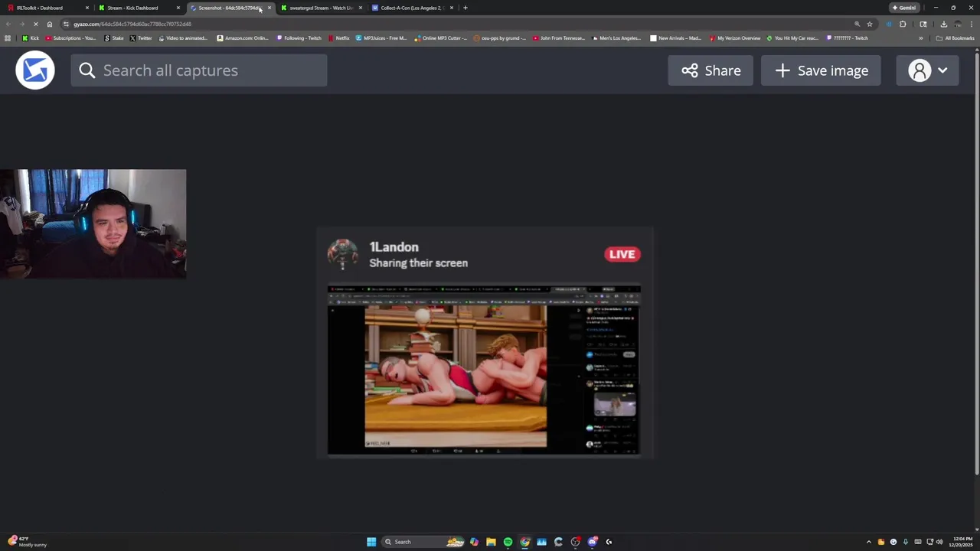Image resolution: width=980 pixels, height=551 pixels.
Task: Open the Twitter bookmark
Action: pos(141,38)
